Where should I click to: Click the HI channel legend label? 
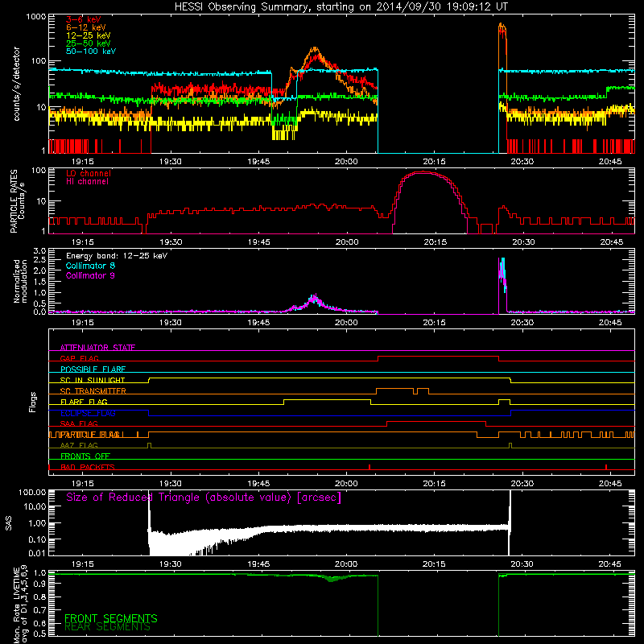coord(87,182)
